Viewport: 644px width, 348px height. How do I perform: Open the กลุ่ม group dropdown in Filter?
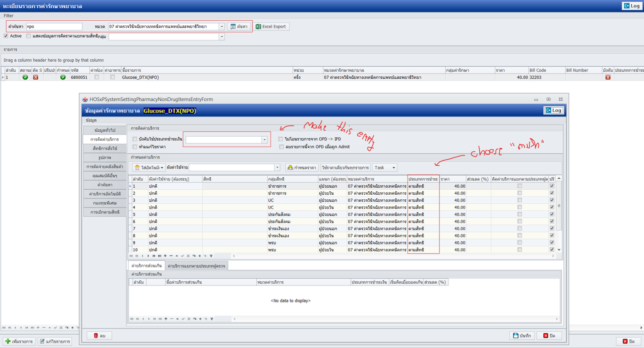(222, 36)
